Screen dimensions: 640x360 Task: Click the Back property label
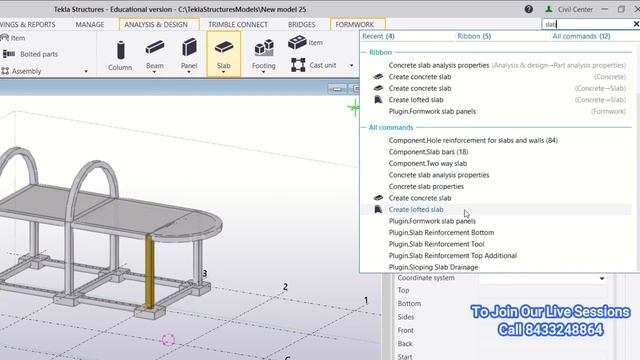click(x=405, y=344)
